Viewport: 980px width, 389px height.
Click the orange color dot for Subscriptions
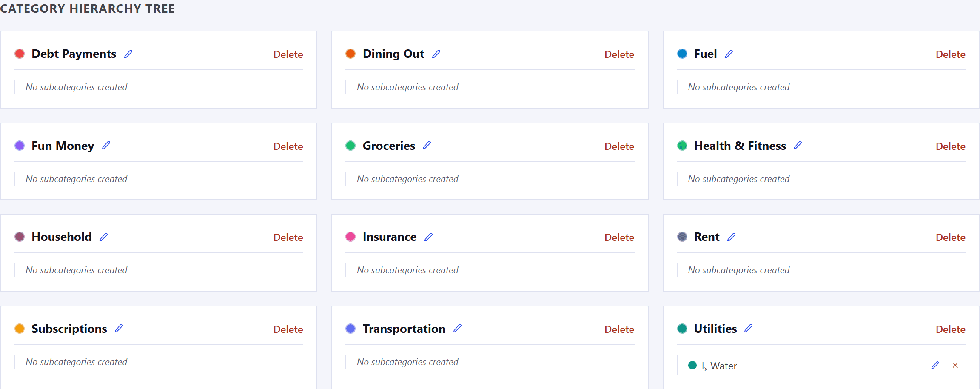point(20,329)
